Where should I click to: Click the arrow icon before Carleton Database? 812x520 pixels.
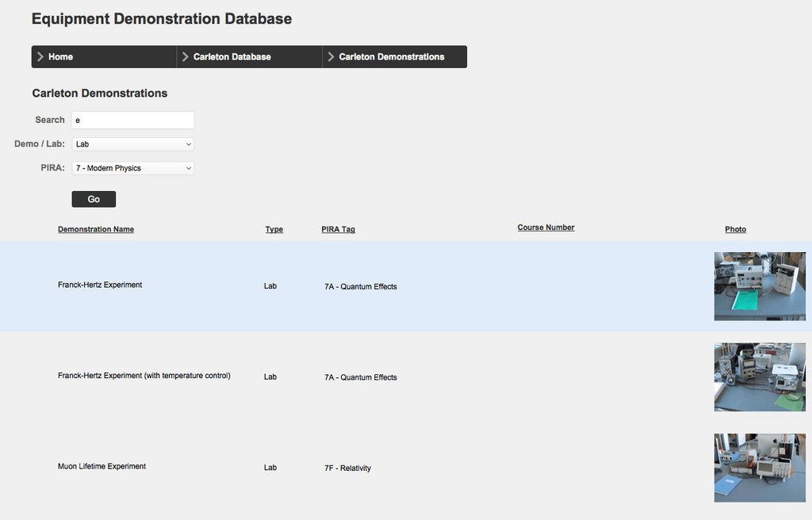click(185, 56)
